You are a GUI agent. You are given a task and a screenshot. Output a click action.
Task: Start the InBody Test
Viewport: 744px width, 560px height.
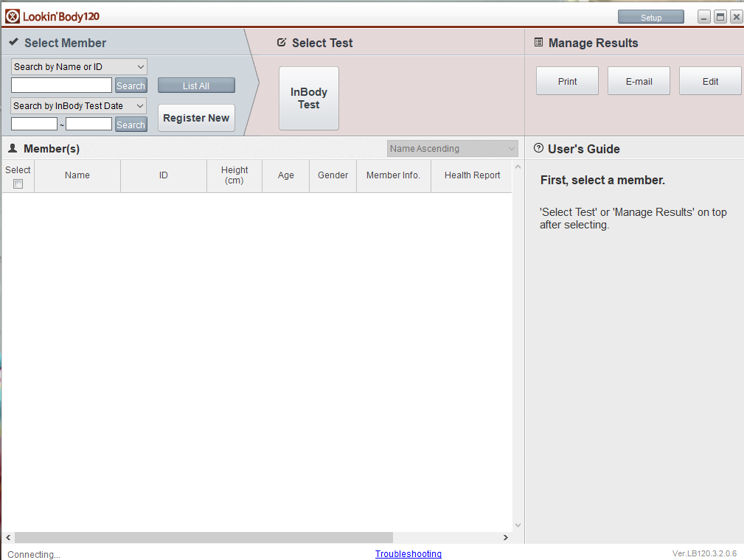coord(309,98)
